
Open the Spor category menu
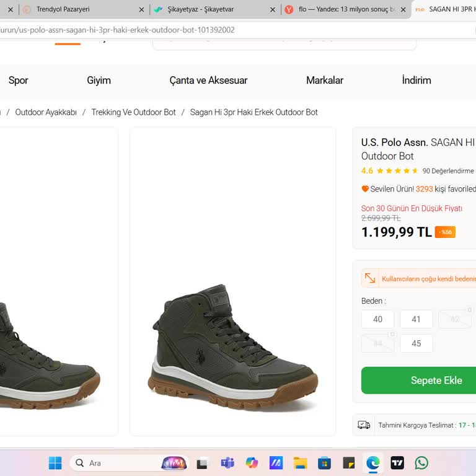tap(18, 81)
